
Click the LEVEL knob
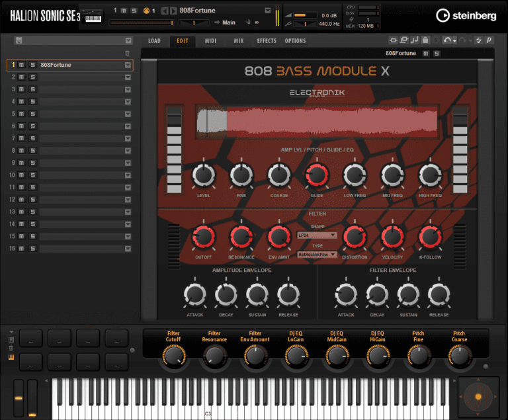tap(204, 175)
